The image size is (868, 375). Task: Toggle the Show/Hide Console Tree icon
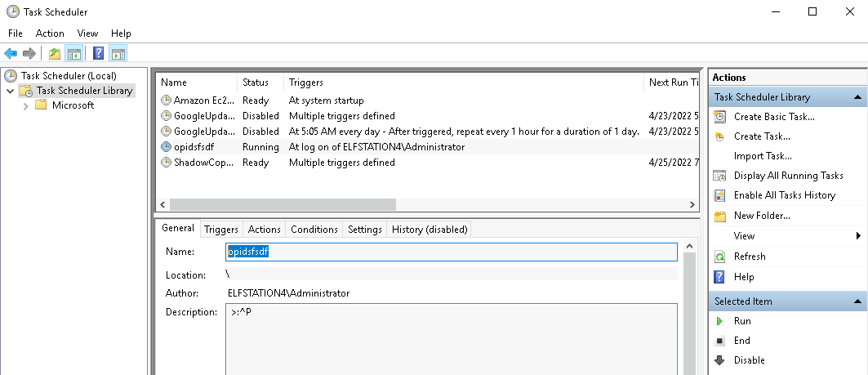[x=73, y=54]
